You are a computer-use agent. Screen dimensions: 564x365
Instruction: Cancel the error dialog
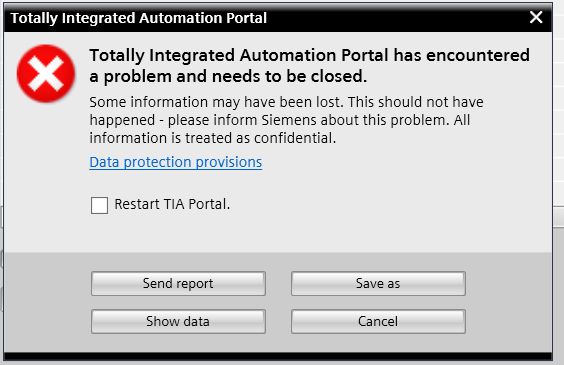coord(378,321)
